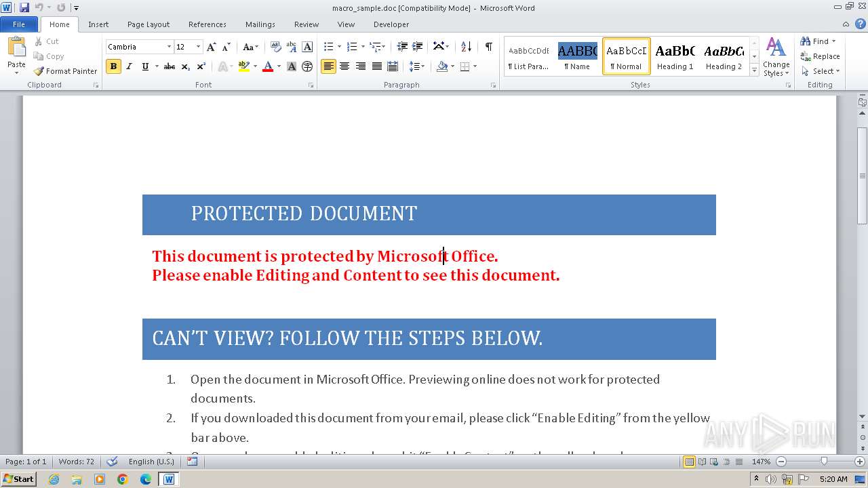Screen dimensions: 868x488
Task: Open the Font name dropdown
Action: [x=169, y=47]
